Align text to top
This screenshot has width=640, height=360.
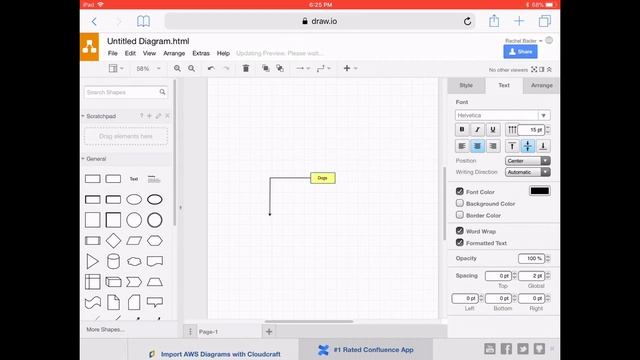tap(512, 146)
